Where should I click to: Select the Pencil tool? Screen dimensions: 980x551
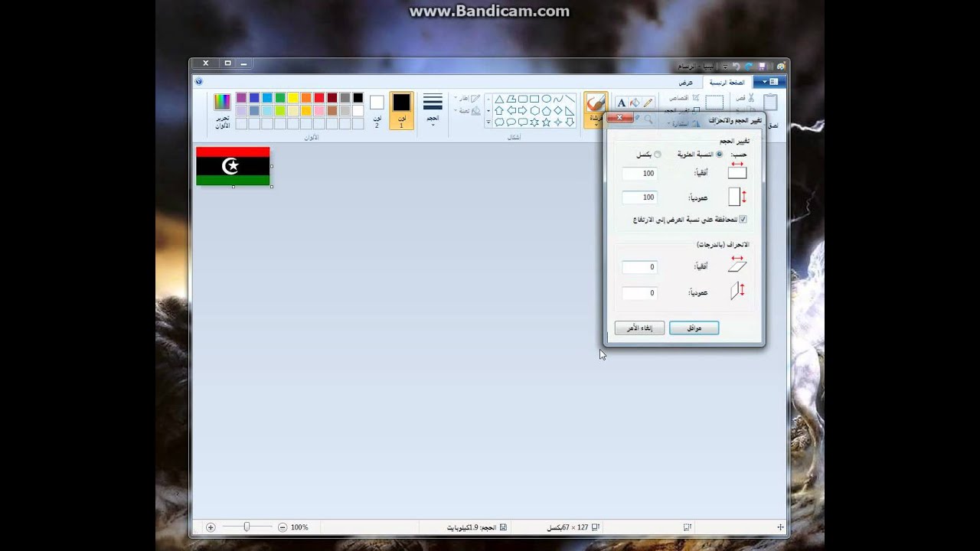point(648,103)
